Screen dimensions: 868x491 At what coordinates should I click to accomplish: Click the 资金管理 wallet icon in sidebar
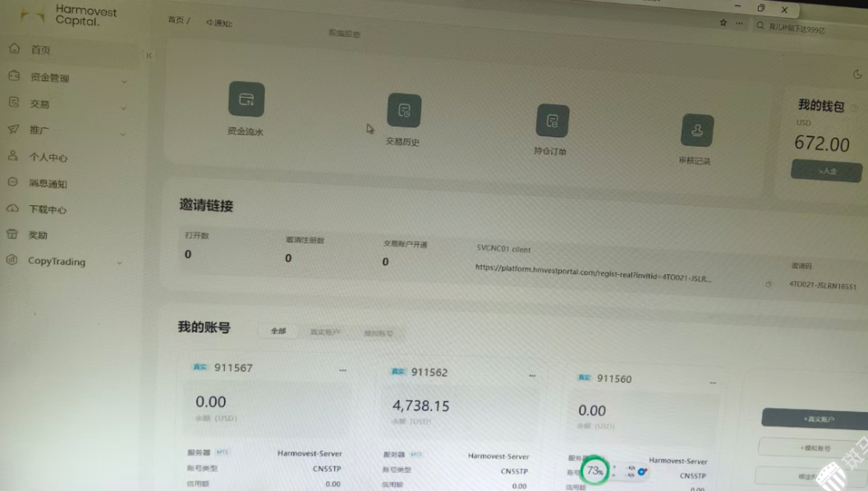[14, 76]
